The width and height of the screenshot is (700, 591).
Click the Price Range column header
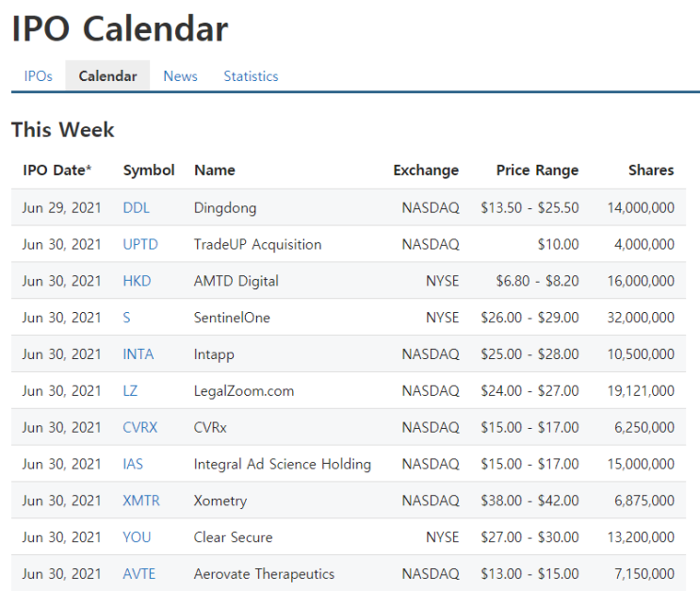pos(538,171)
